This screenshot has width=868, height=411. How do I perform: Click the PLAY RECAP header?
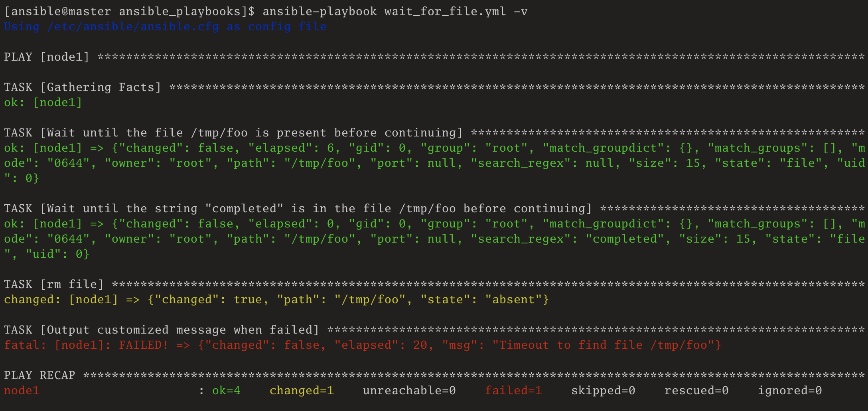click(x=39, y=375)
